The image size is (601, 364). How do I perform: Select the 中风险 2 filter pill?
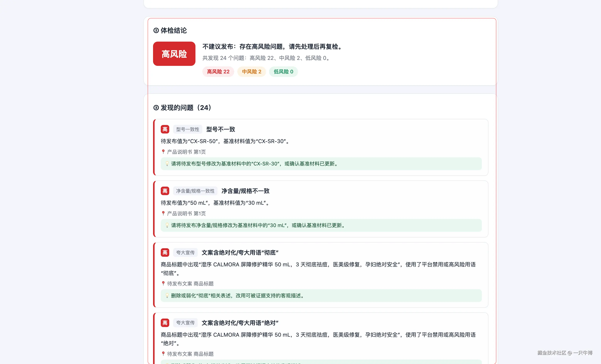point(252,72)
